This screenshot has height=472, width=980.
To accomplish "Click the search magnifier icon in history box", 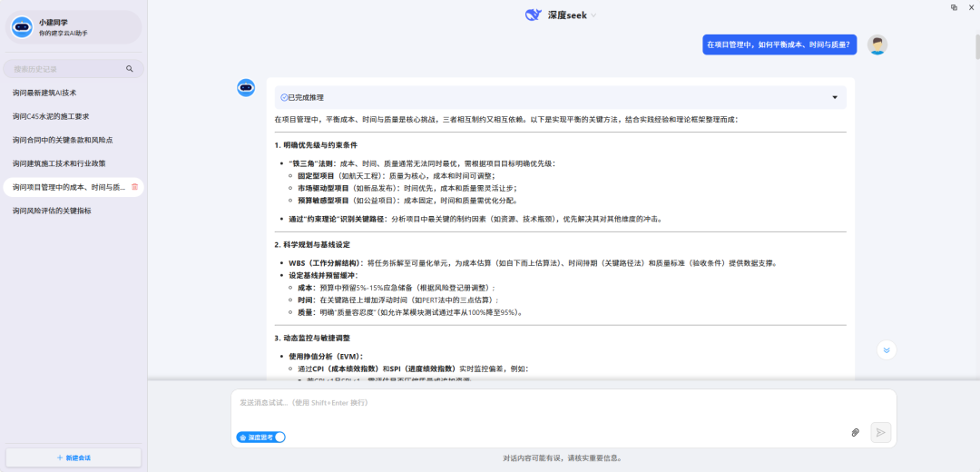I will coord(130,68).
